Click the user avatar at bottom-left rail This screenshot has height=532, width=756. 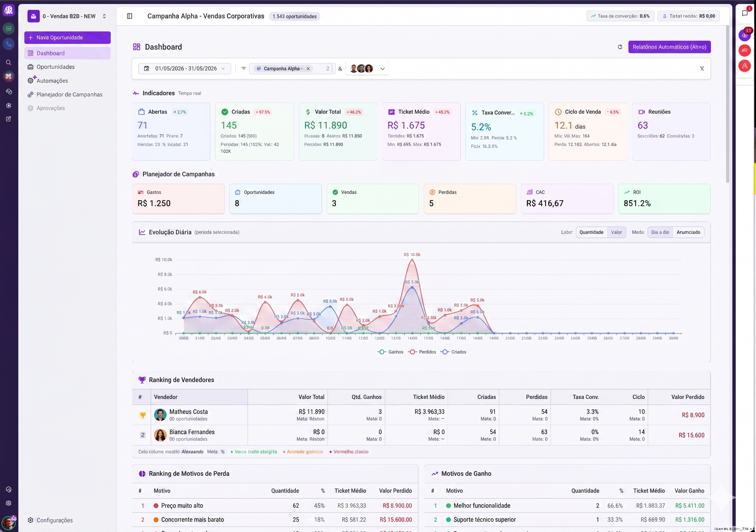(x=8, y=522)
